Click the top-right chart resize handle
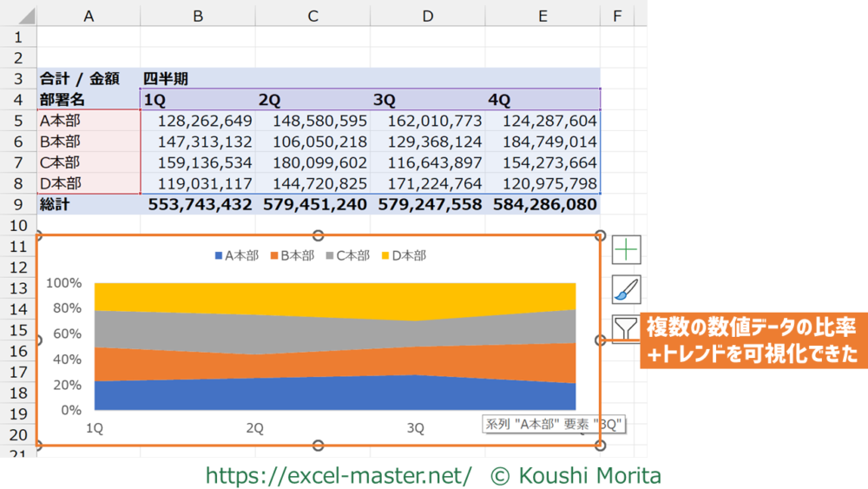 tap(600, 235)
